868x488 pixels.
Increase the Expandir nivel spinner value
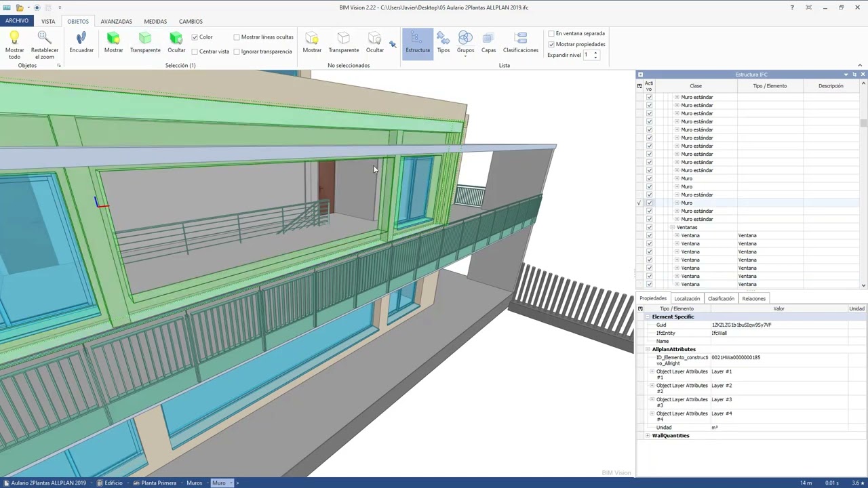pyautogui.click(x=595, y=53)
